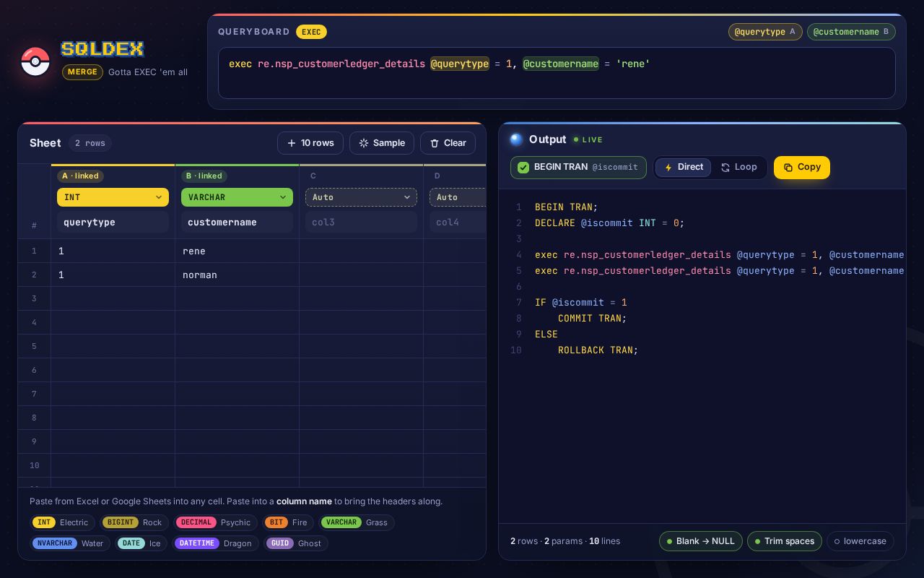Viewport: 924px width, 578px height.
Task: Open Auto type dropdown for column C
Action: pos(361,197)
